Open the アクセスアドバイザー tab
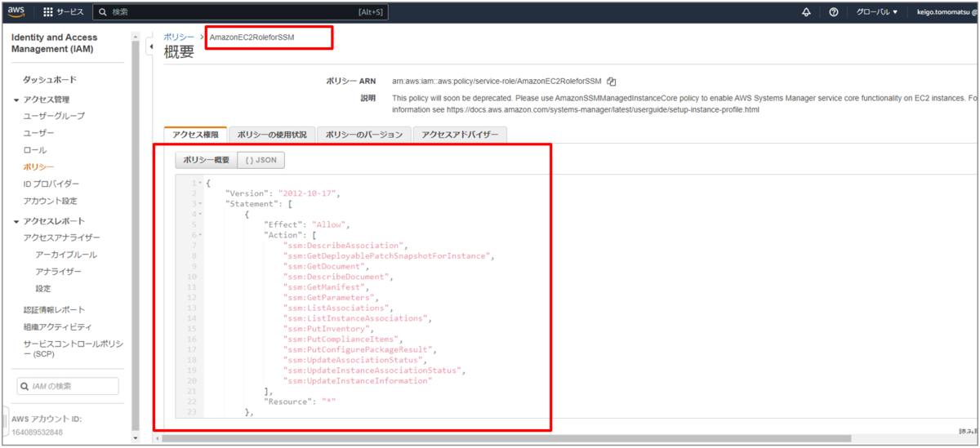 coord(460,135)
